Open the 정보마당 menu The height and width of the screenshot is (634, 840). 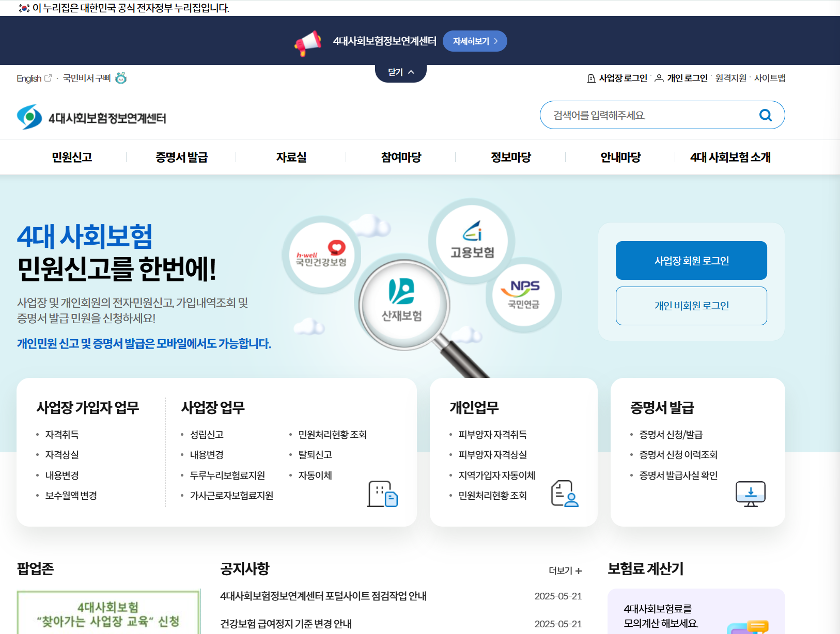tap(511, 157)
